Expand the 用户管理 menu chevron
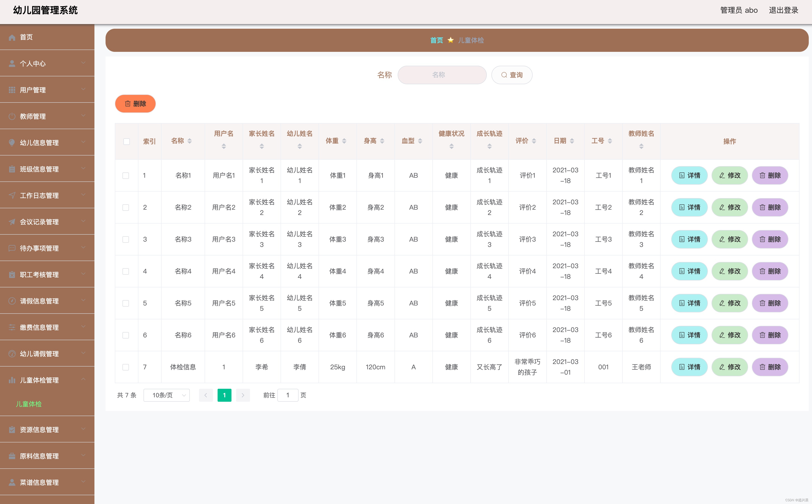This screenshot has width=812, height=504. [83, 89]
